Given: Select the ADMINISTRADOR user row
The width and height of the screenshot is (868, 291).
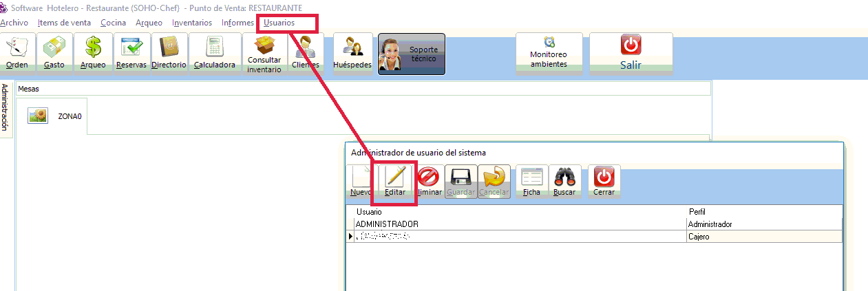Looking at the screenshot, I should (387, 224).
